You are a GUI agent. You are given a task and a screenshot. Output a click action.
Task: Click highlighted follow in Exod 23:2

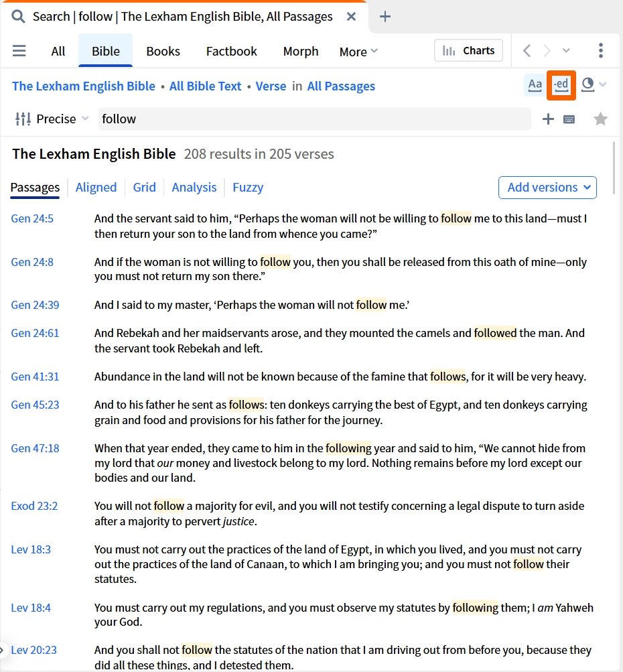pos(169,506)
